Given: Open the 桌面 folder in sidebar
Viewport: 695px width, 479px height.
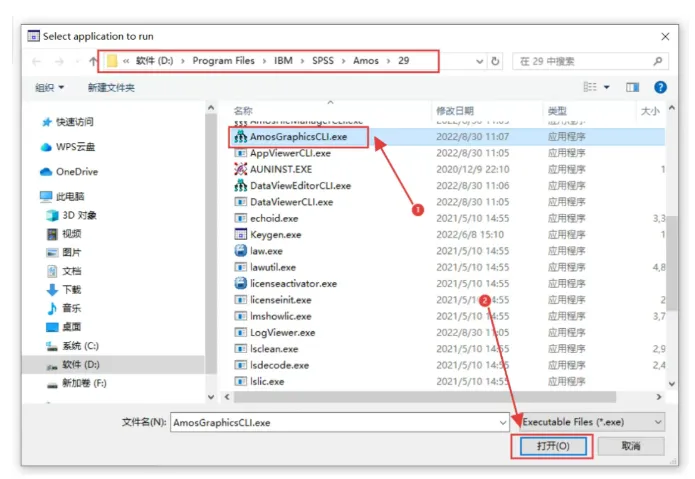Looking at the screenshot, I should (64, 327).
